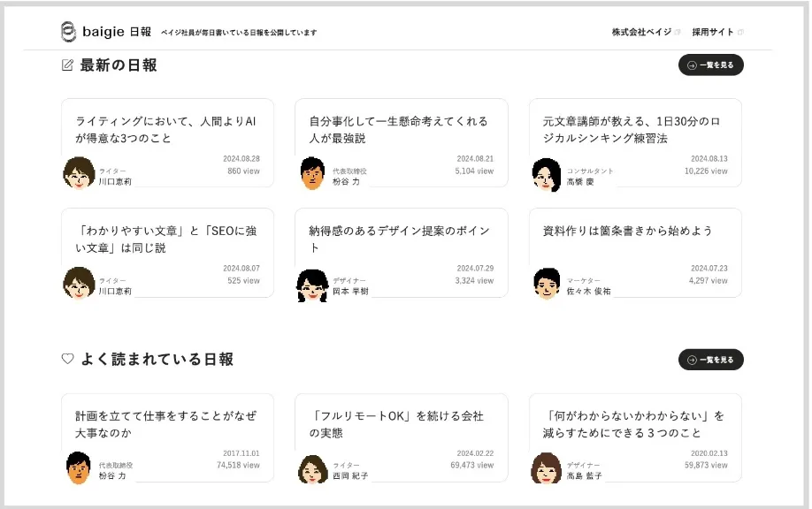Click 高橋 慶 consultant avatar icon
Screen dimensions: 812x509
(x=547, y=174)
